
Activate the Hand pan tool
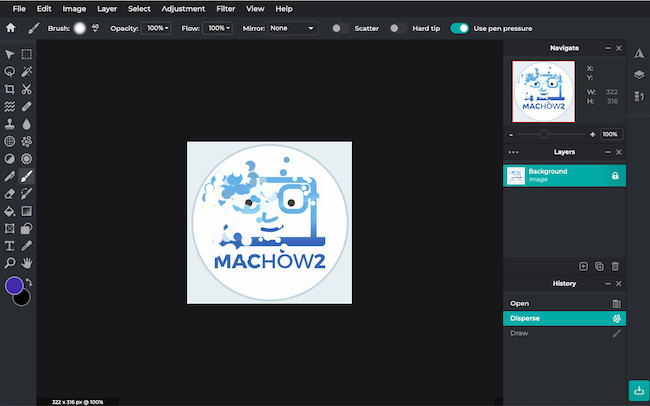click(x=27, y=262)
